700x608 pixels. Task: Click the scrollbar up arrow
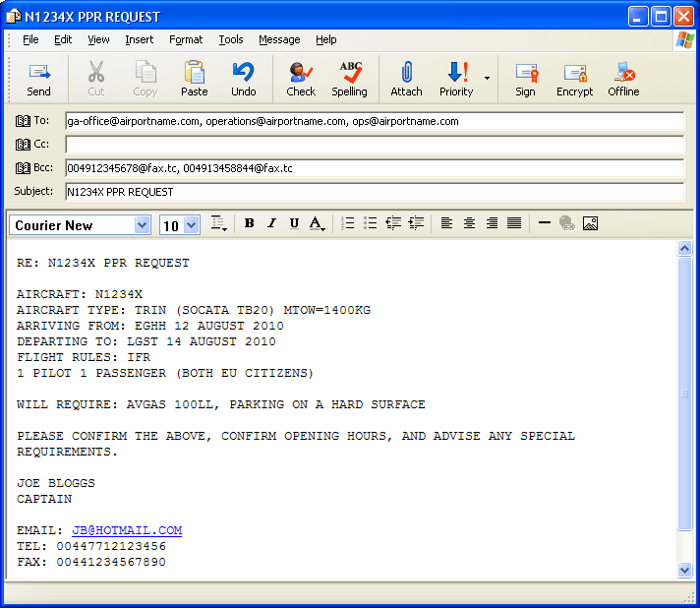point(685,248)
